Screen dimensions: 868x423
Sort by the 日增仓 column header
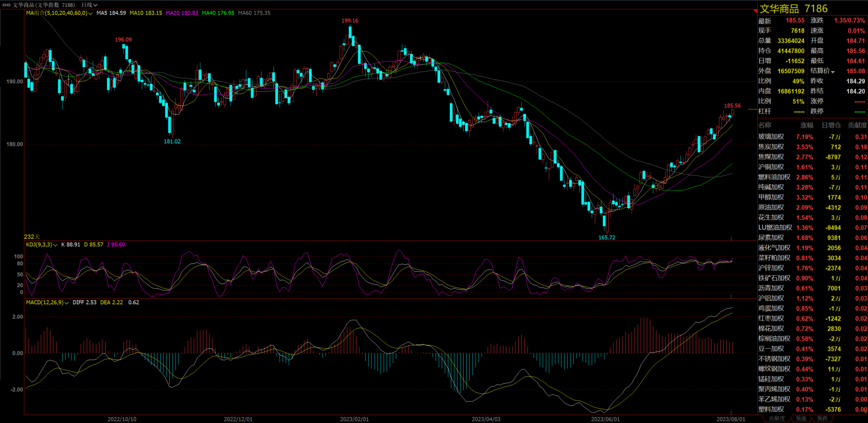click(x=831, y=125)
